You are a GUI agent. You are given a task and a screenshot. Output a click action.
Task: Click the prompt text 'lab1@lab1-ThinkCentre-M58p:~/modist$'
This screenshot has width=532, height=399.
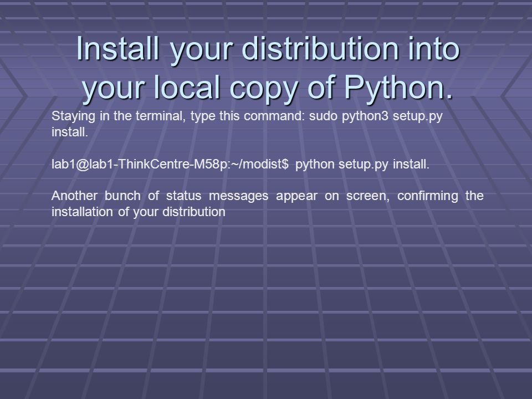pos(170,164)
